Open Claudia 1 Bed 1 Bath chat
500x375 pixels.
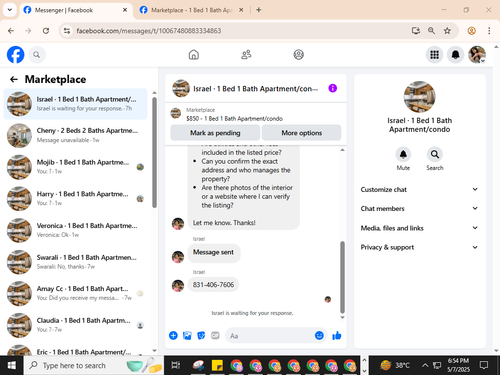[x=75, y=325]
